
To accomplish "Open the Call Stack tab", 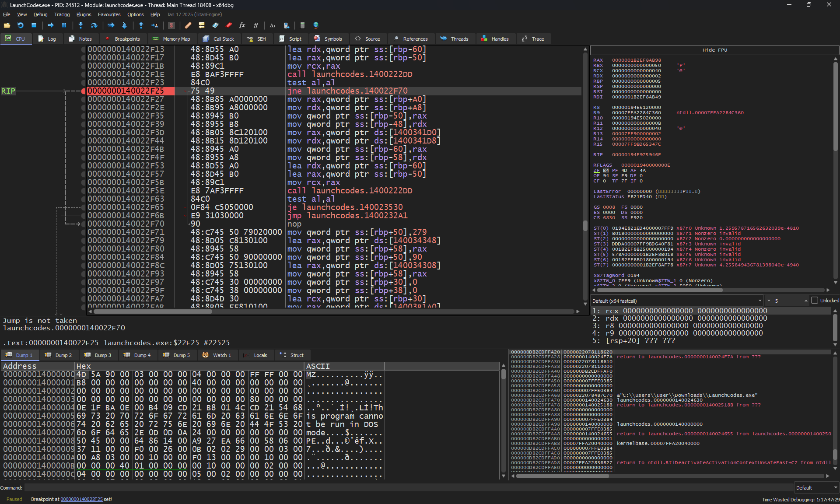I will point(219,39).
